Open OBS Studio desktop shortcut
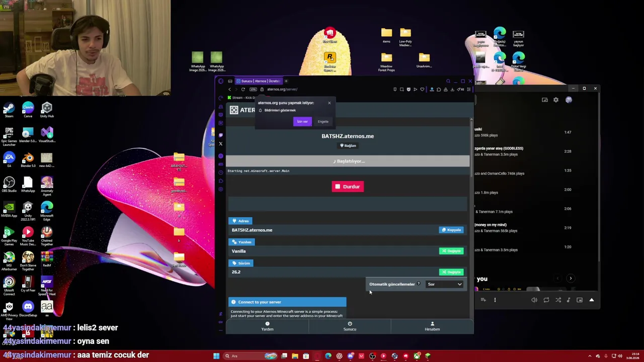 (9, 185)
